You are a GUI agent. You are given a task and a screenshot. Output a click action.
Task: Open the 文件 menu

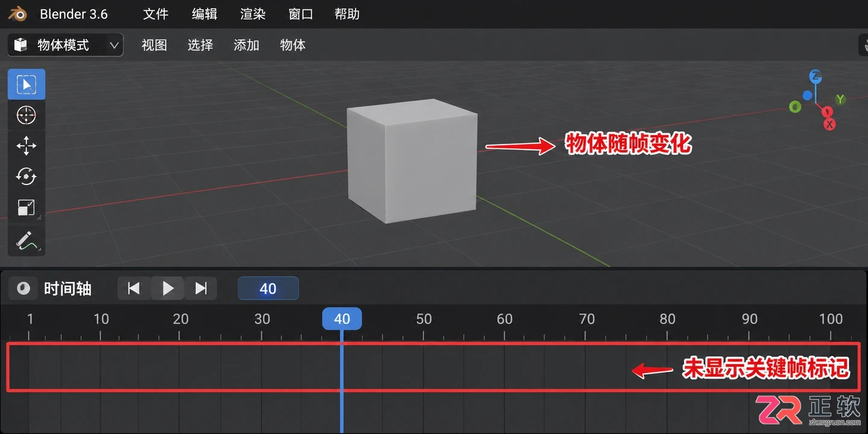click(156, 14)
